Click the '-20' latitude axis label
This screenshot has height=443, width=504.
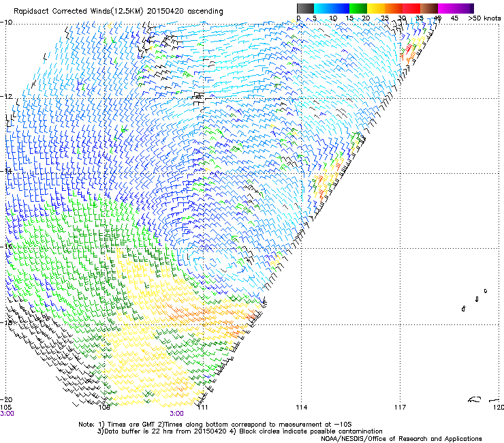(x=6, y=399)
